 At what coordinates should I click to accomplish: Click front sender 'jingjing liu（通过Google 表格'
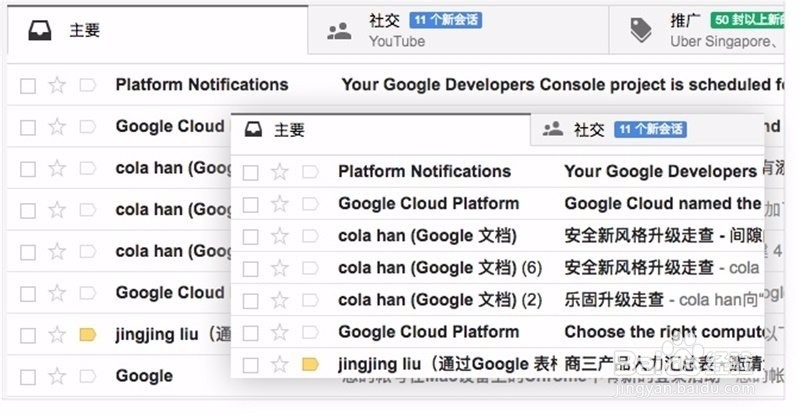447,364
